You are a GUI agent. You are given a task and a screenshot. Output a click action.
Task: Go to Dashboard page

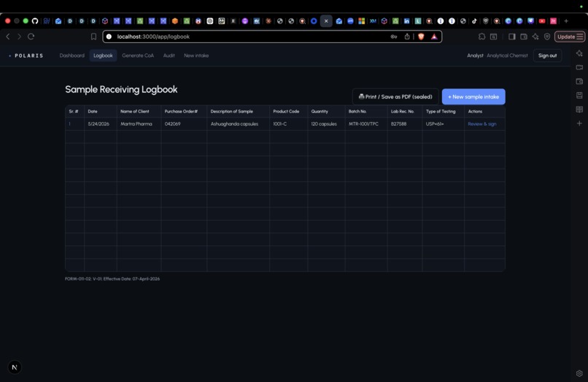coord(72,56)
